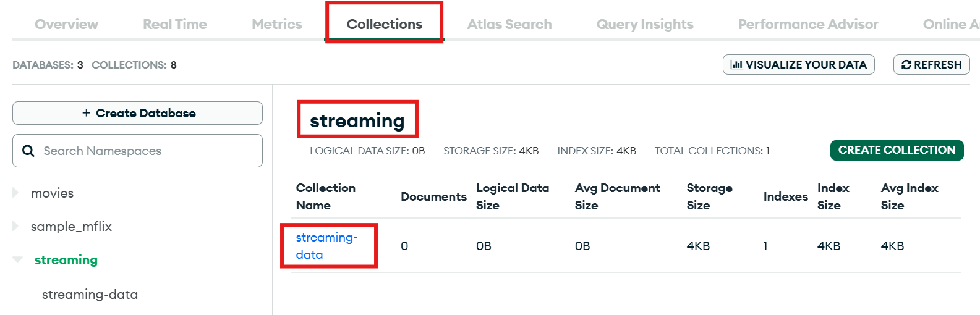Click the magnifier icon in Search Namespaces
Screen dimensions: 980x315
tap(28, 151)
